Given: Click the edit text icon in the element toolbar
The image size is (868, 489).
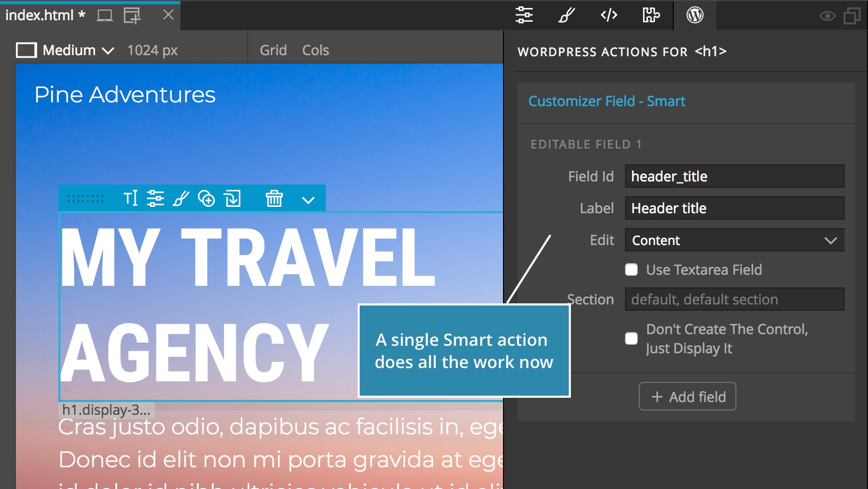Looking at the screenshot, I should pos(131,198).
